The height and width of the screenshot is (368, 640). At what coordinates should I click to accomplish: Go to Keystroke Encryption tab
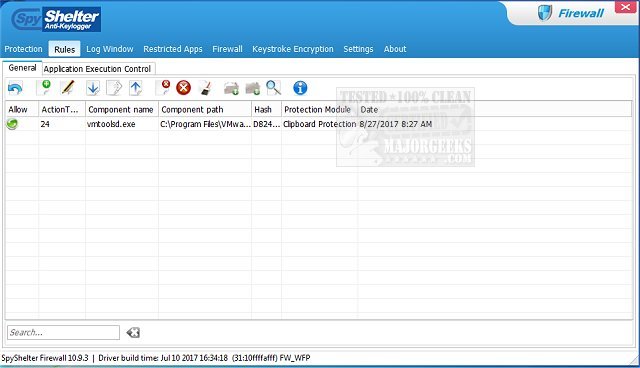pyautogui.click(x=293, y=49)
